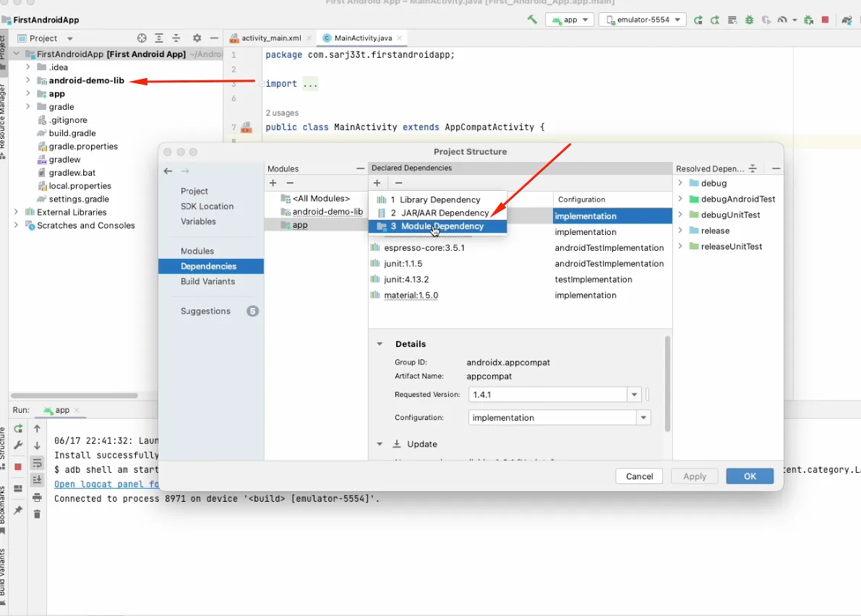Click the up arrow in Run panel
The image size is (861, 616).
click(x=37, y=429)
